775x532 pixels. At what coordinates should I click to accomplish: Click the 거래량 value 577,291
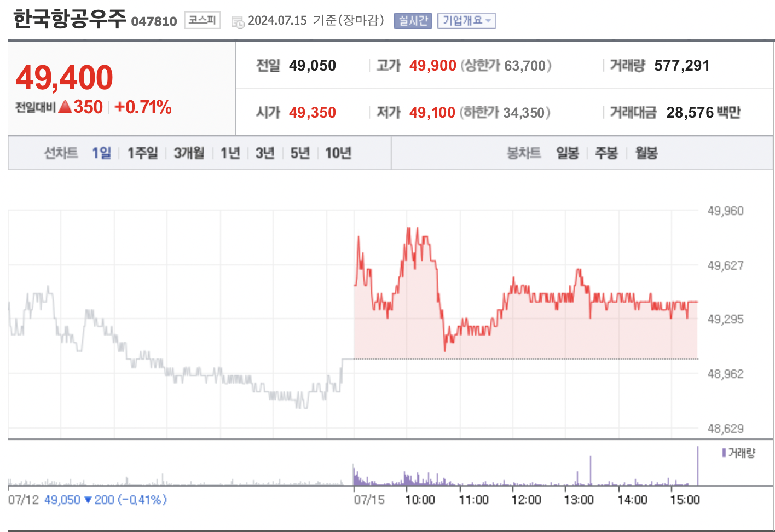(682, 66)
